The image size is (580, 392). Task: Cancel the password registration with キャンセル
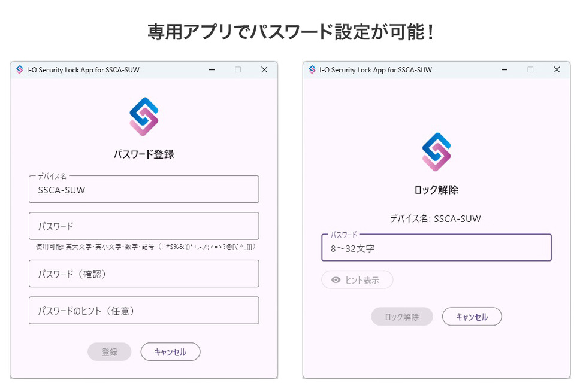point(171,352)
